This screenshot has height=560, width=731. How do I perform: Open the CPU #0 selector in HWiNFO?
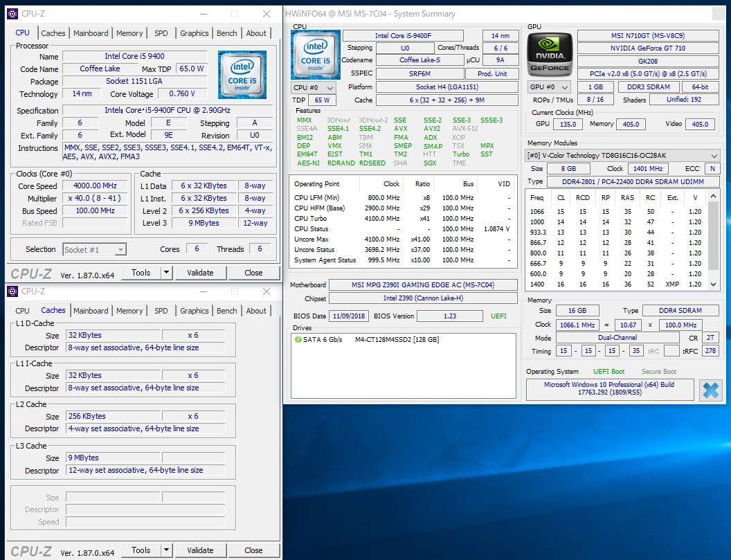[x=314, y=87]
